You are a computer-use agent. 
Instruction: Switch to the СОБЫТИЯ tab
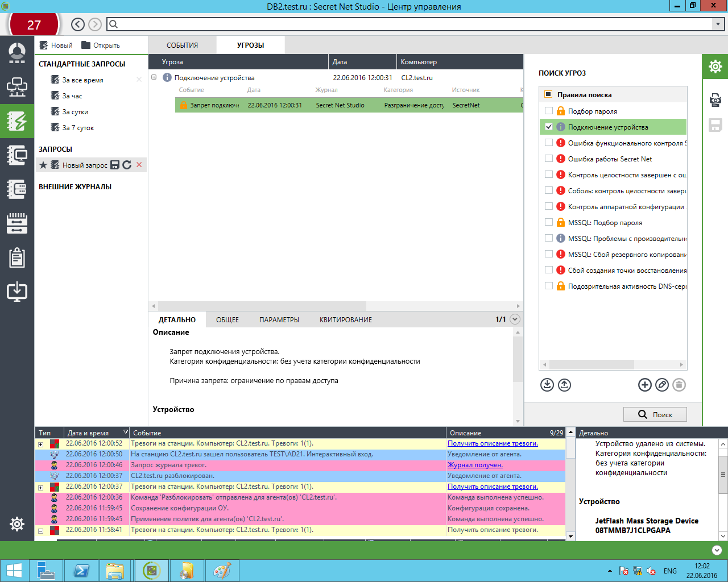(x=183, y=45)
